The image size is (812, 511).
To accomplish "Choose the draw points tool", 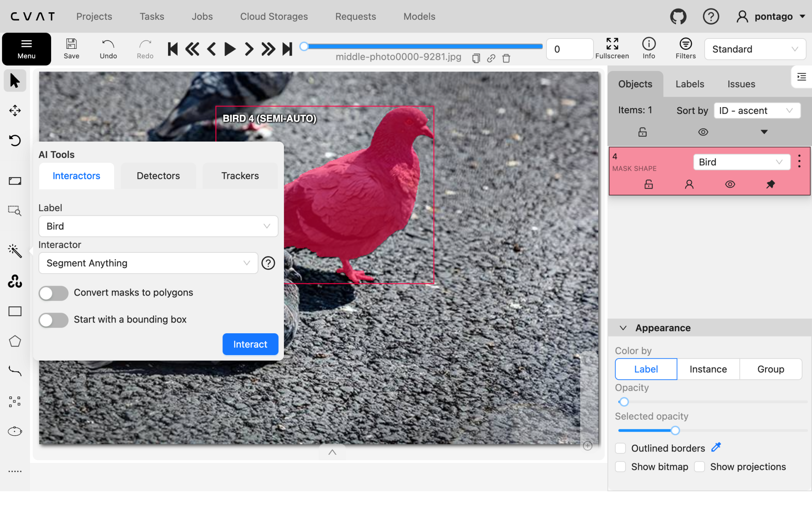I will tap(15, 401).
